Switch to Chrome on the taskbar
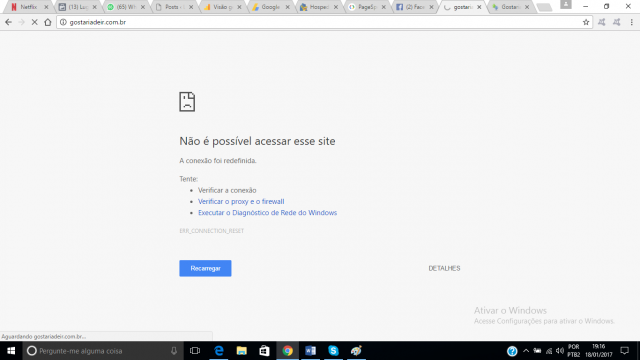Screen dimensions: 640x360 (x=287, y=351)
